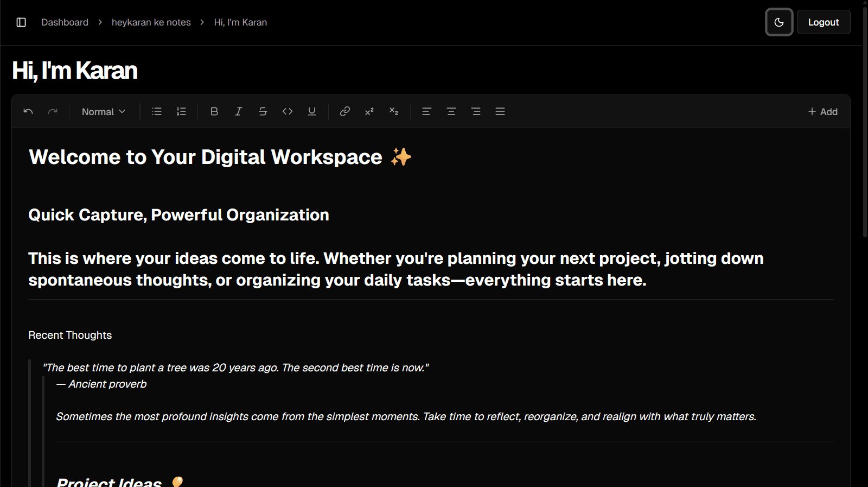Viewport: 868px width, 487px height.
Task: Log out using the Logout button
Action: pyautogui.click(x=823, y=22)
